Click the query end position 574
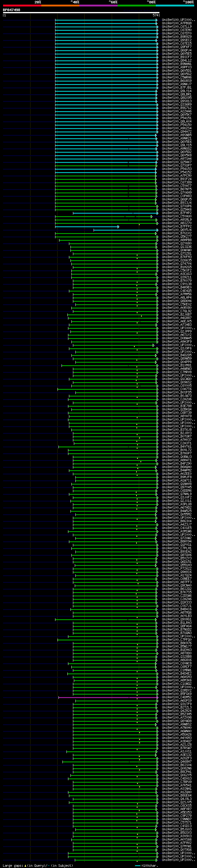197x868 pixels. coord(155,15)
